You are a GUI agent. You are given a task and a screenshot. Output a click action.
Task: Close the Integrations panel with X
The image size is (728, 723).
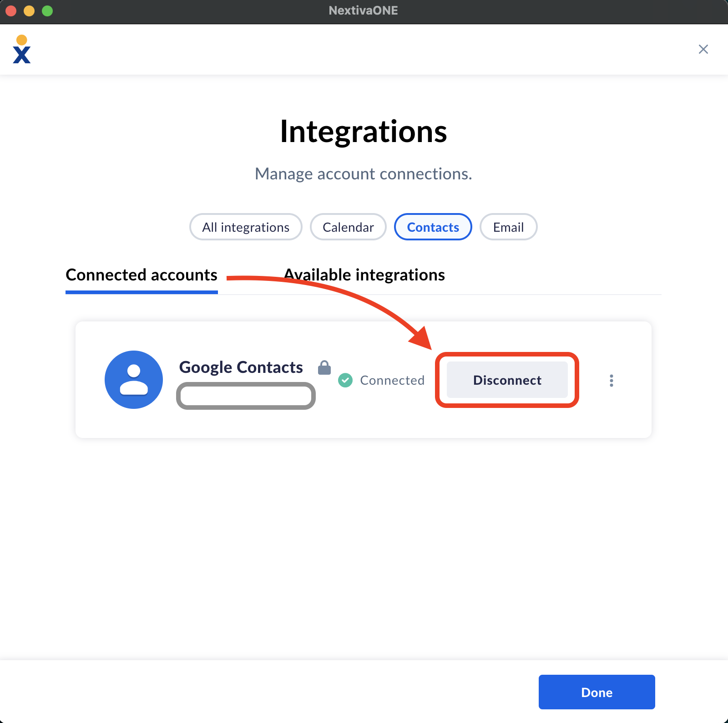click(x=703, y=49)
